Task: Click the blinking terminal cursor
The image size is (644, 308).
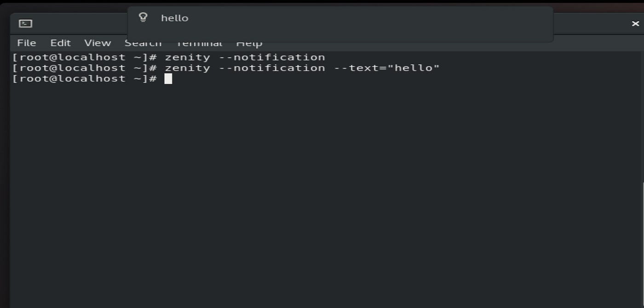Action: pos(169,79)
